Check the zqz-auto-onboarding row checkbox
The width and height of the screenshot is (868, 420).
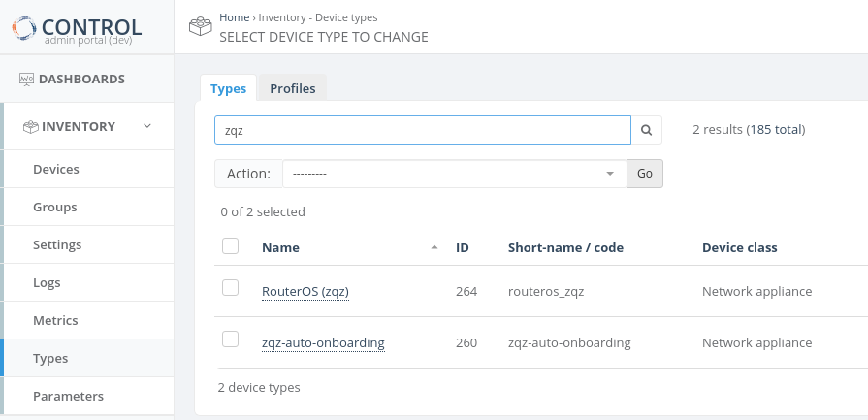click(x=231, y=339)
